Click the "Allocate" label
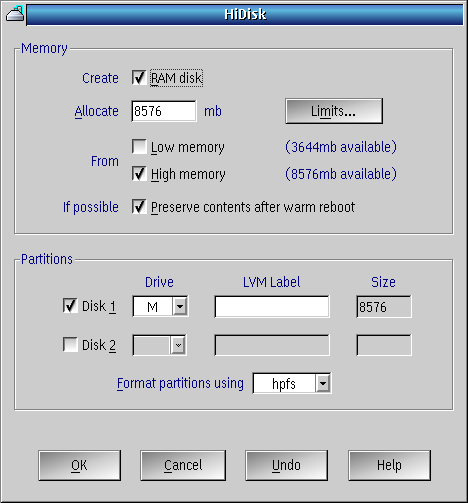The width and height of the screenshot is (468, 503). point(97,111)
